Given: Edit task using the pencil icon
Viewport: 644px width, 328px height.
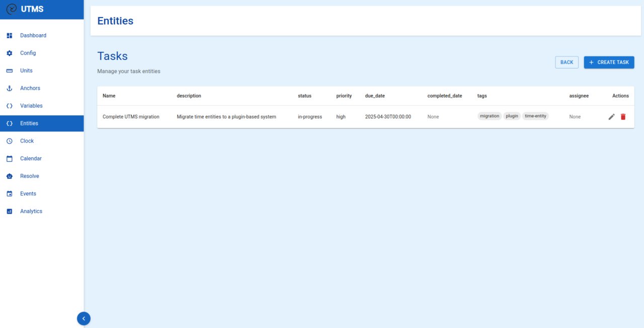Looking at the screenshot, I should pos(611,117).
